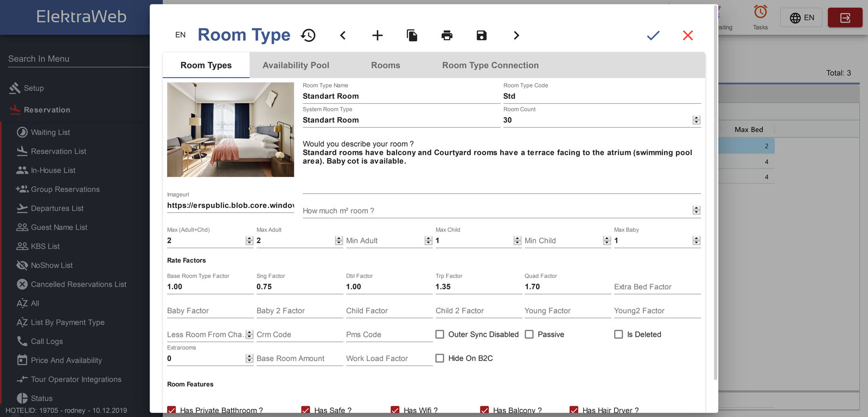Adjust Room Count stepper arrows

pos(697,120)
